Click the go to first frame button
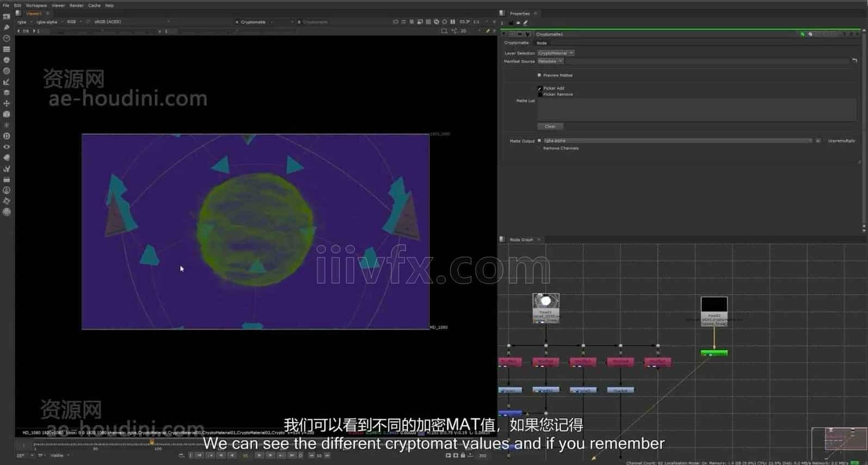 click(x=200, y=456)
